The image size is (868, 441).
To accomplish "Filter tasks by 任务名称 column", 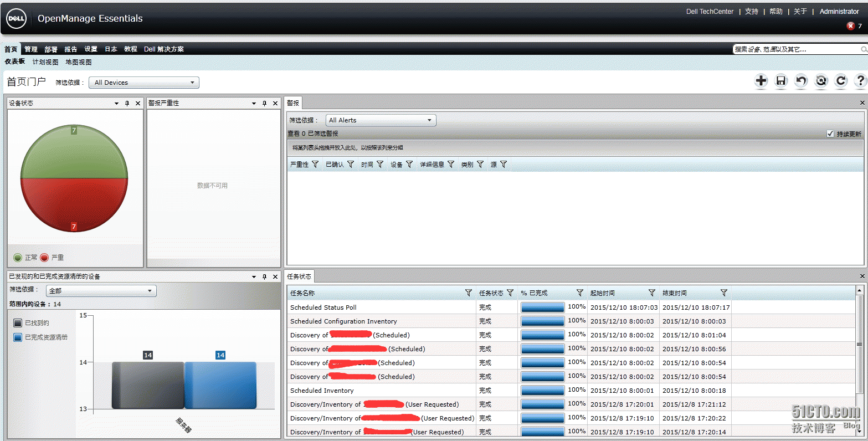I will tap(469, 293).
